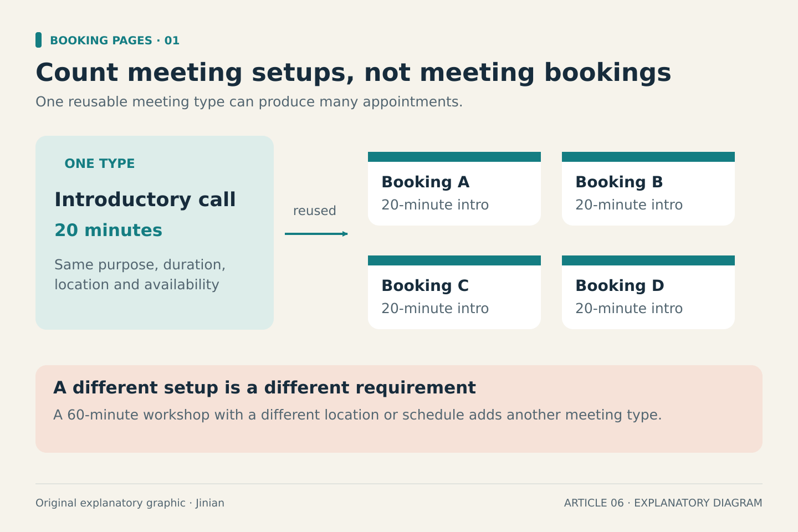
Task: Click 'Same purpose, duration, location and availability' text
Action: 140,275
